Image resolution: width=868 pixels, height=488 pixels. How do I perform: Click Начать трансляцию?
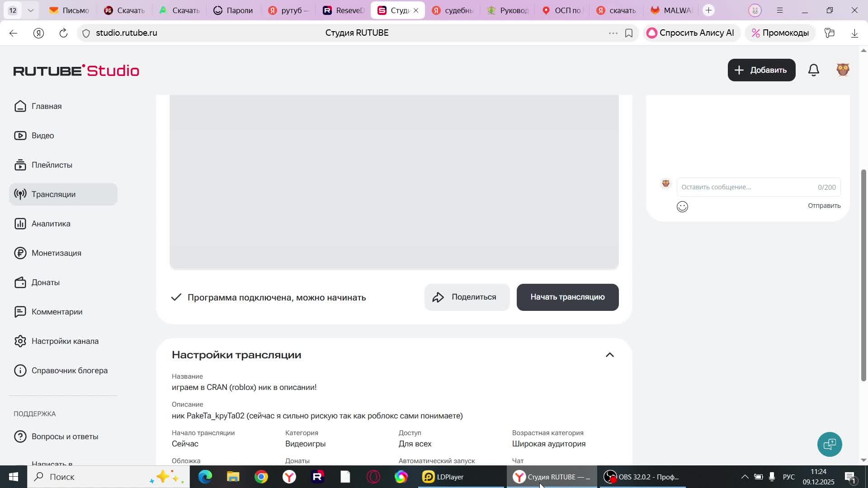coord(567,297)
